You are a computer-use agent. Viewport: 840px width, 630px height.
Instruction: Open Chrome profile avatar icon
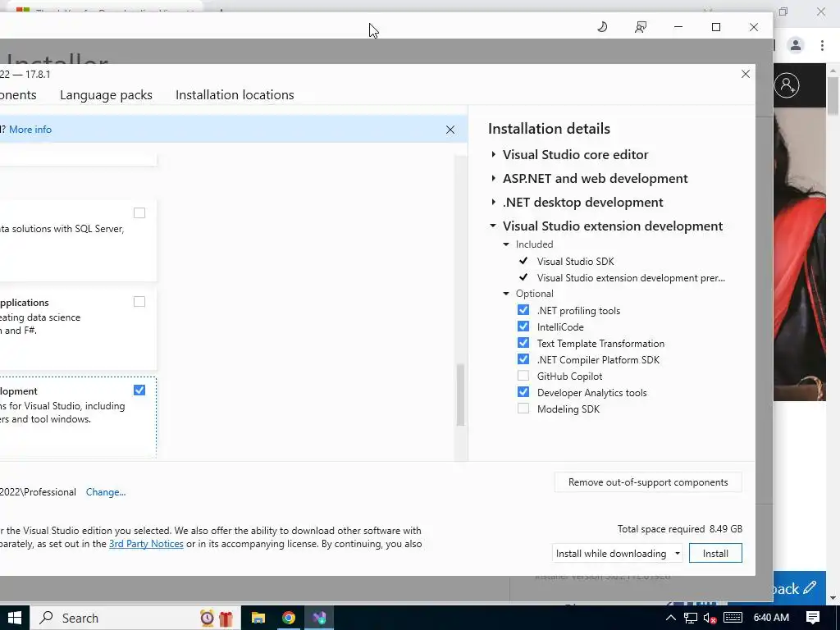click(796, 46)
